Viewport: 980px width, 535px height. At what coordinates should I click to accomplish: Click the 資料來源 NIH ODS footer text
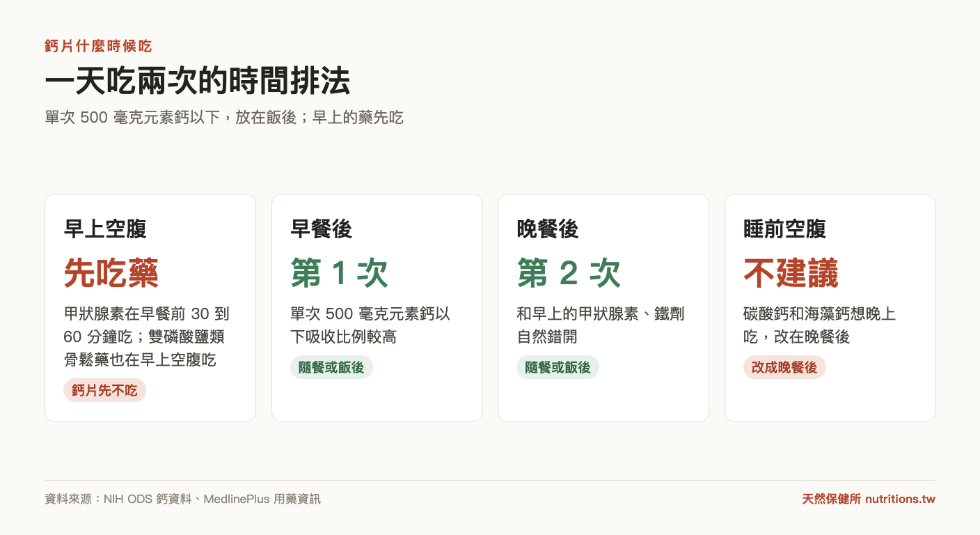(x=182, y=499)
